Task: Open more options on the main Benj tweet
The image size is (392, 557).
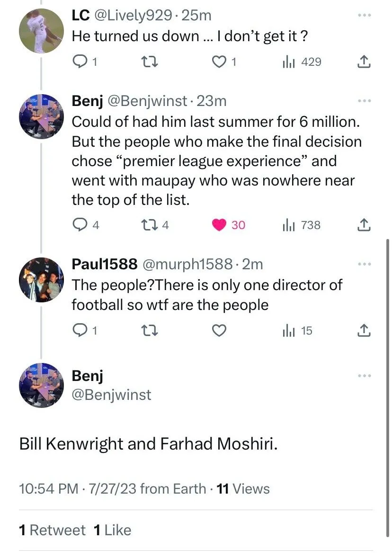Action: tap(364, 376)
